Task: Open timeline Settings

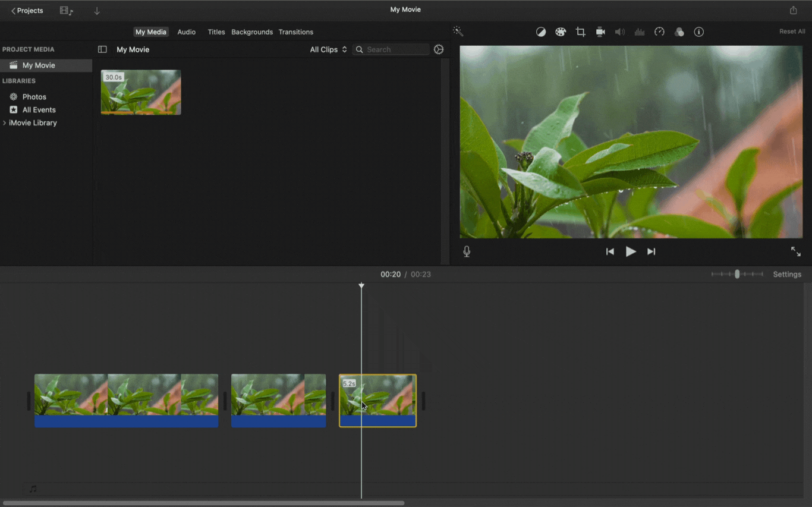Action: pos(787,274)
